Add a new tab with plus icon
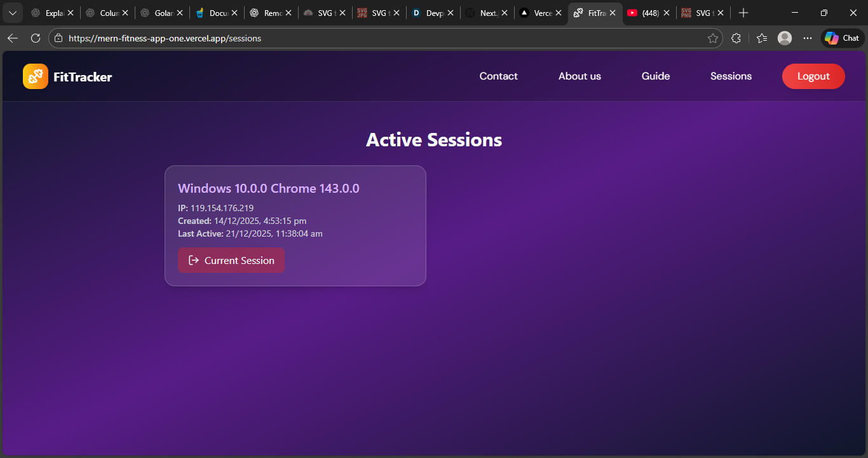Image resolution: width=868 pixels, height=458 pixels. [743, 13]
